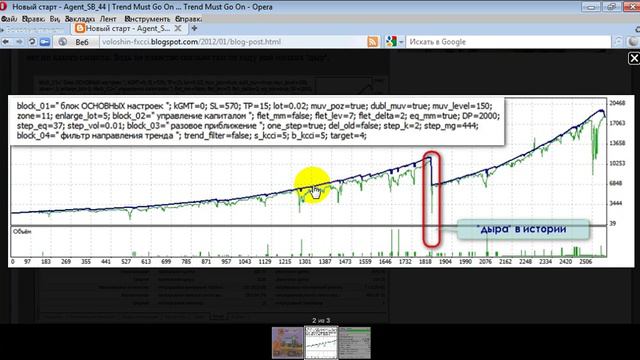Select the third thumbnail in the gallery
Image resolution: width=640 pixels, height=360 pixels.
click(355, 343)
